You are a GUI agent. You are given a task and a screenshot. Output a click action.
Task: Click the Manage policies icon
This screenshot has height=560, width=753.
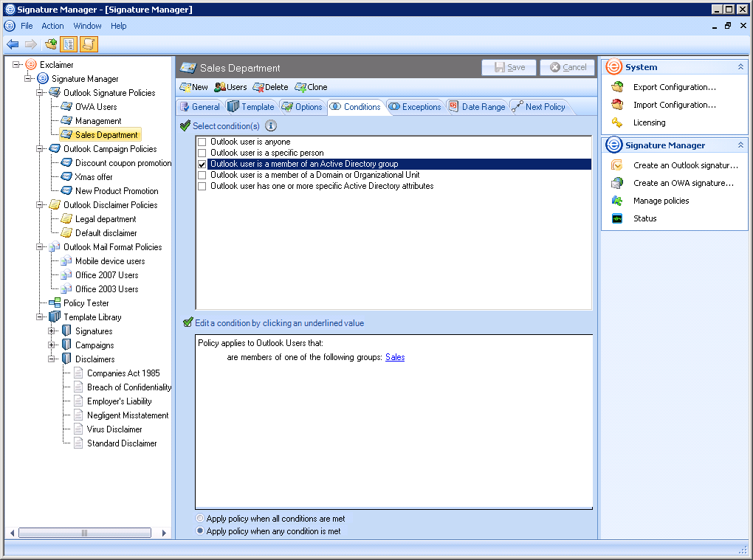tap(617, 201)
